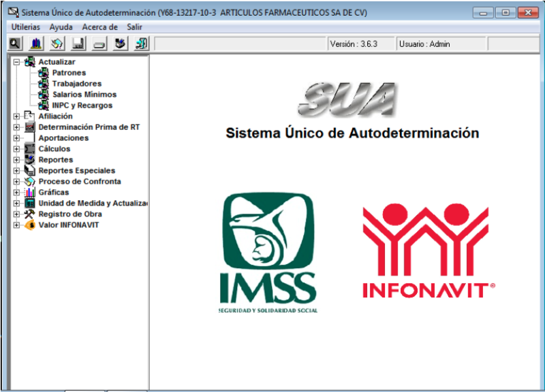This screenshot has height=392, width=545.
Task: Click the Afiliación document icon
Action: point(29,116)
